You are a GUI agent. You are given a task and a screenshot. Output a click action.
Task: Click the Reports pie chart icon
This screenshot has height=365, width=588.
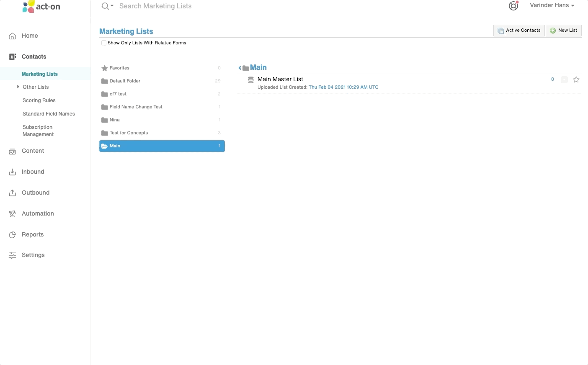tap(13, 235)
